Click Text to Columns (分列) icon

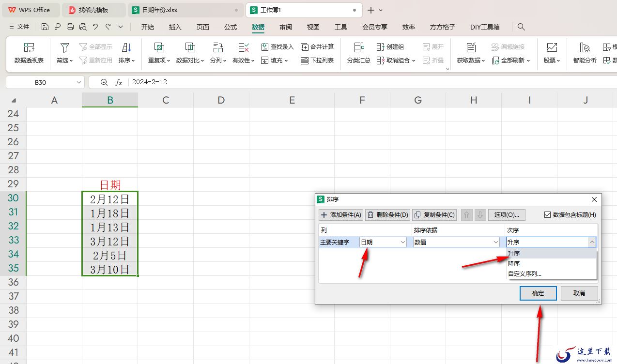217,47
